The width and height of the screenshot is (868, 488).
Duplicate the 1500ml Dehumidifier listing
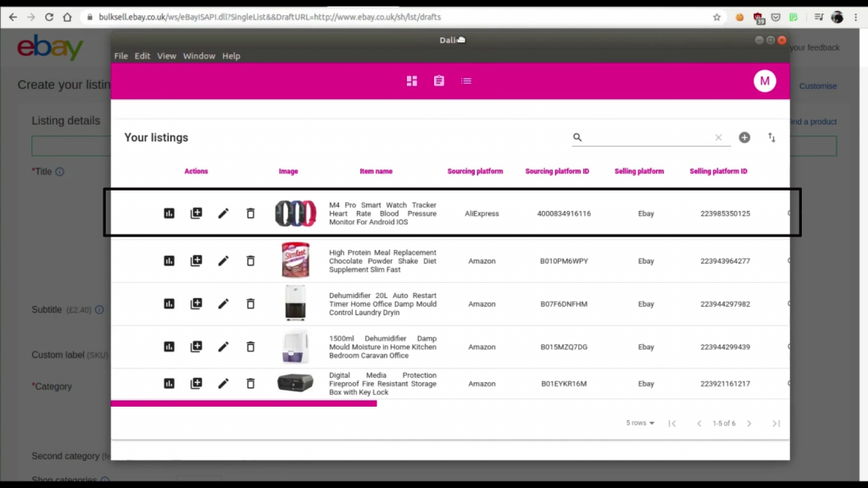(196, 347)
